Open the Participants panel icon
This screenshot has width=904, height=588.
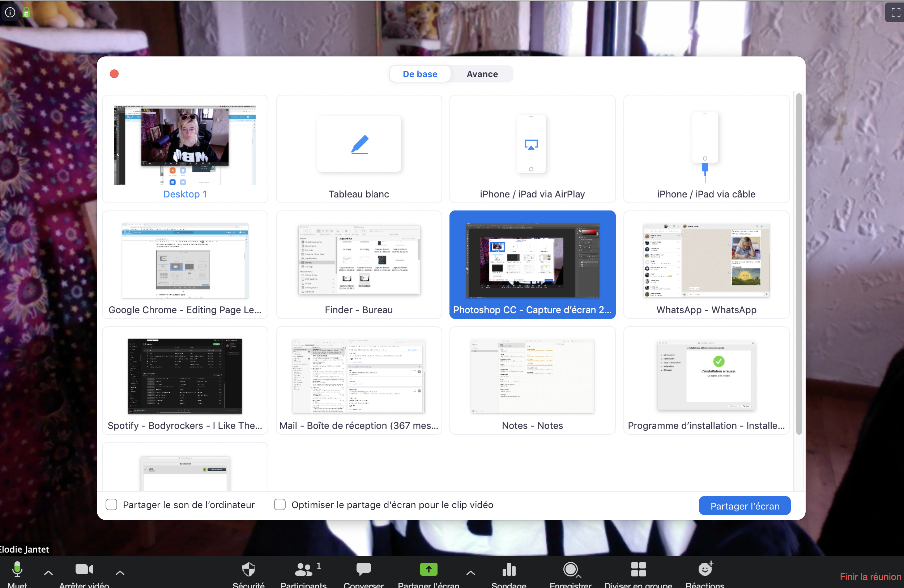[303, 569]
